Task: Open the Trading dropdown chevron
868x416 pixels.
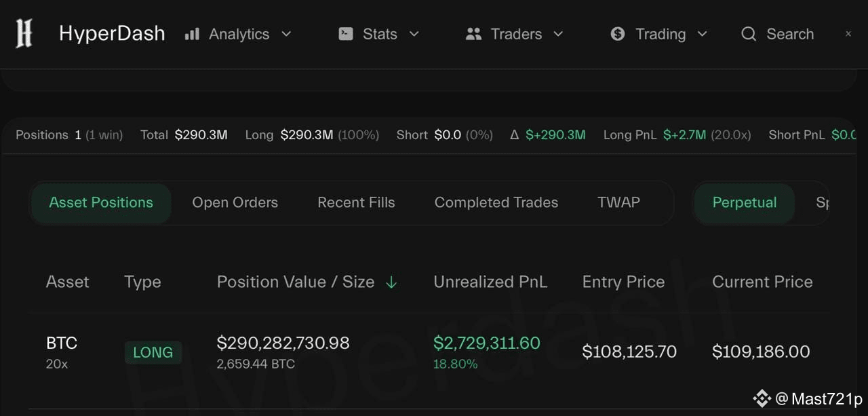Action: (x=703, y=34)
